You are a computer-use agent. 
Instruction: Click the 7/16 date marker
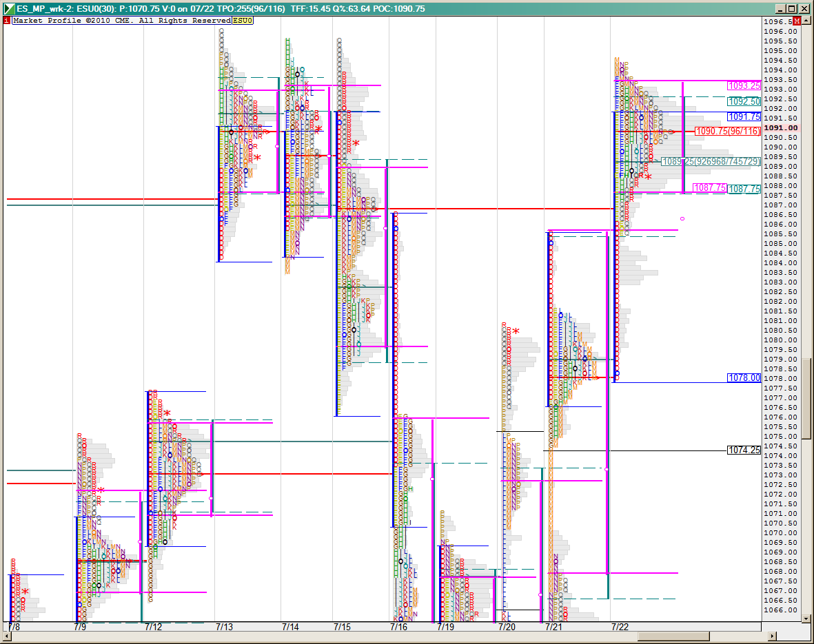click(x=398, y=627)
